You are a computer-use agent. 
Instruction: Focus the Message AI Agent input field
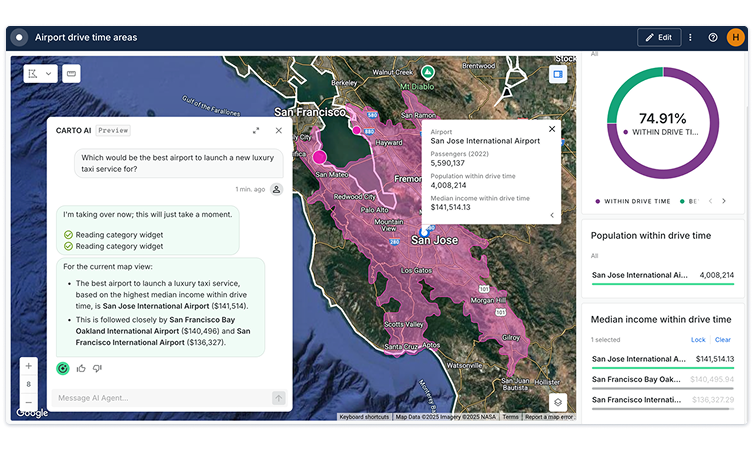[x=163, y=398]
